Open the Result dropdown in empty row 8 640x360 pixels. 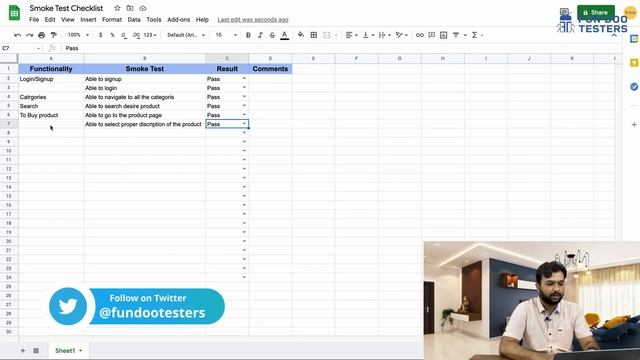pyautogui.click(x=244, y=133)
